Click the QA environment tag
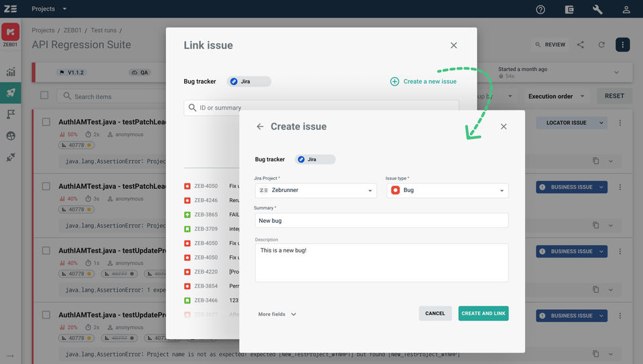 click(x=140, y=72)
